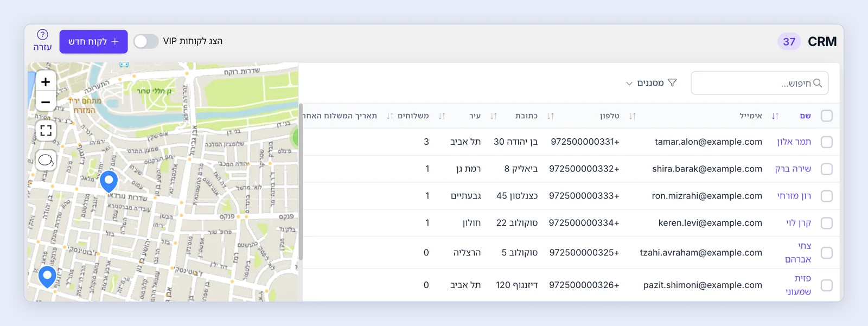Select the upper blue map pin

coord(109,182)
